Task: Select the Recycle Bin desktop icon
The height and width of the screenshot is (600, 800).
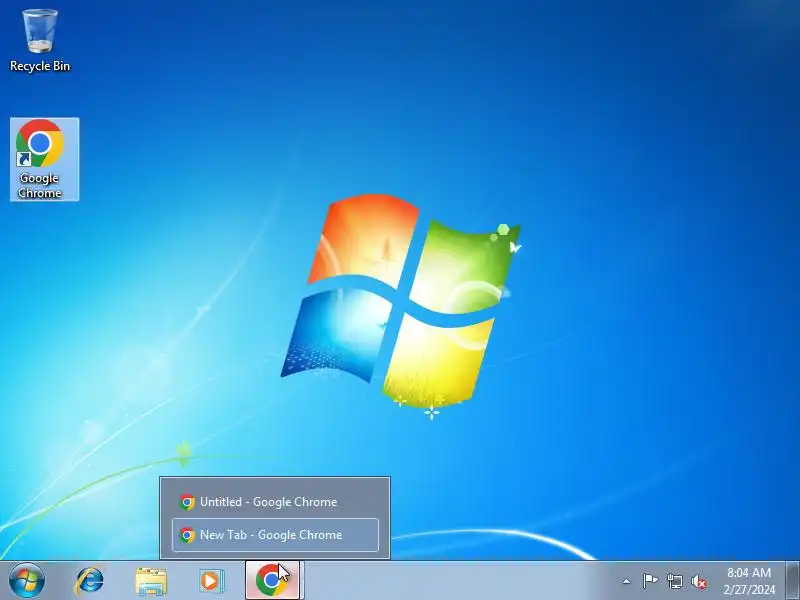Action: click(40, 41)
